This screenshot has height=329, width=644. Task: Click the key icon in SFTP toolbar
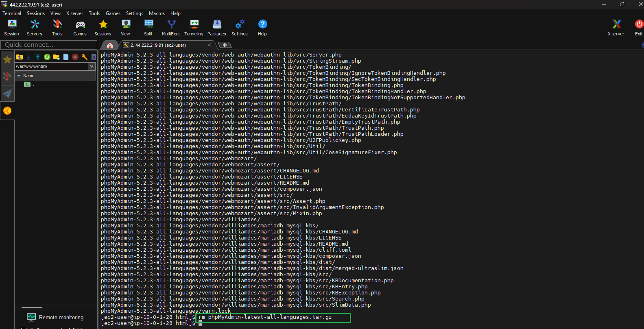pos(85,57)
